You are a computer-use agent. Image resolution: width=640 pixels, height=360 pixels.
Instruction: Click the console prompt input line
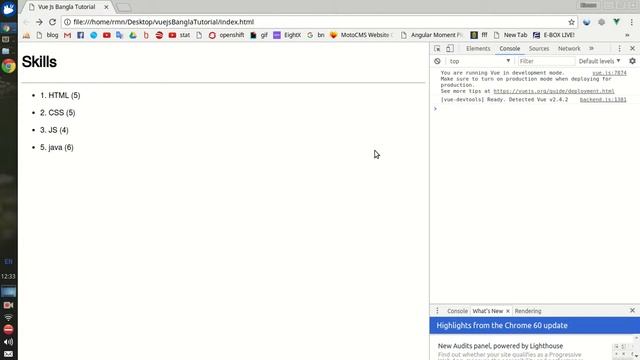click(x=535, y=109)
